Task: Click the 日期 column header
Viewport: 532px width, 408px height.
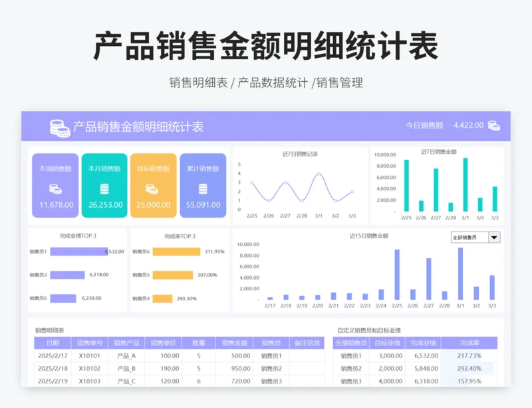Action: tap(53, 343)
